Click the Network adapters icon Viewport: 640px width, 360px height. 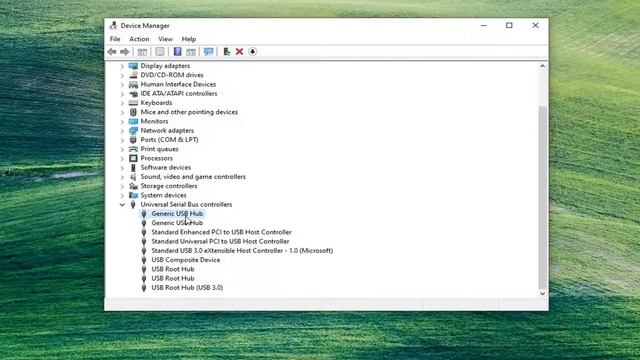click(133, 131)
